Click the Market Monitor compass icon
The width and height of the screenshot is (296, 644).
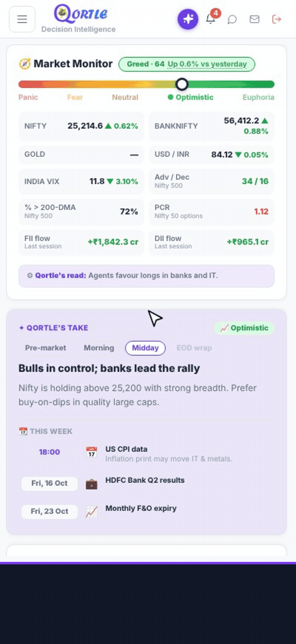25,64
